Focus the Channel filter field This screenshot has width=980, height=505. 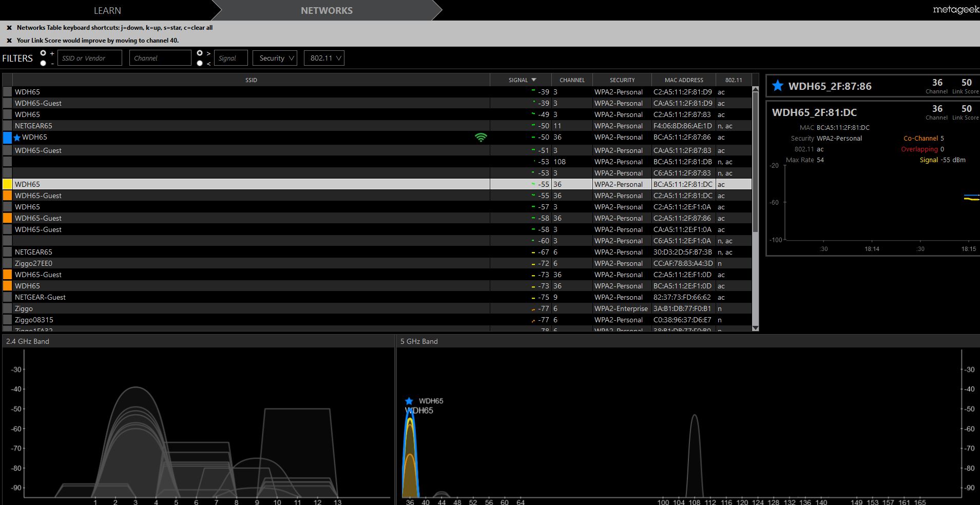160,58
